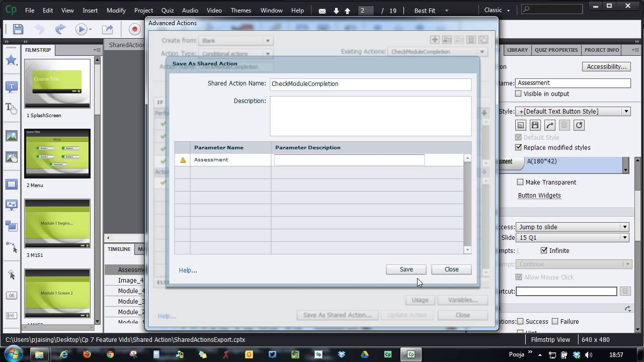
Task: Click the Accessibility button
Action: click(607, 66)
